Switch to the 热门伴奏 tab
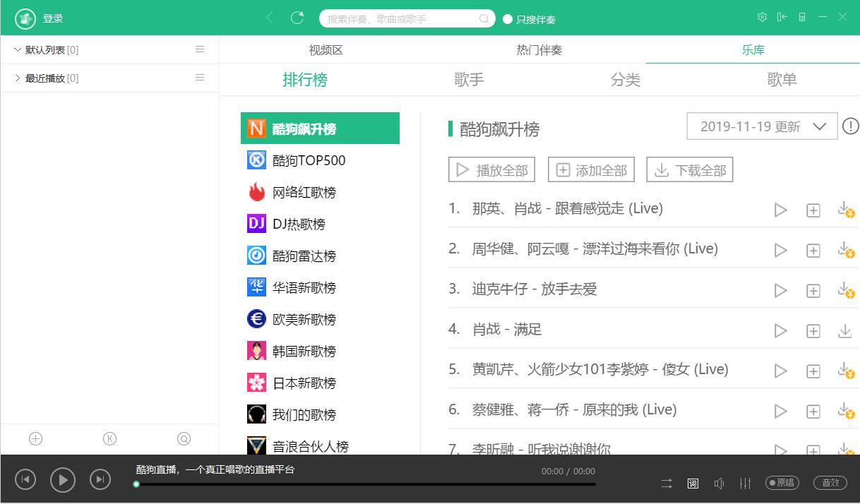This screenshot has height=504, width=860. tap(539, 50)
